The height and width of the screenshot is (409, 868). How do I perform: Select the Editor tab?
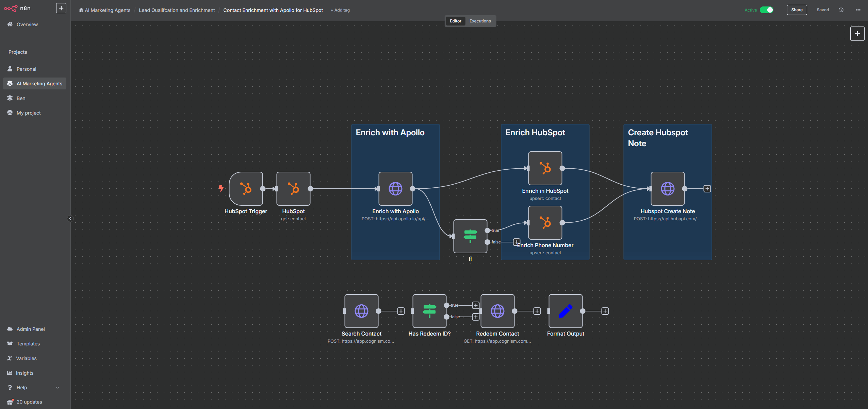pos(455,21)
